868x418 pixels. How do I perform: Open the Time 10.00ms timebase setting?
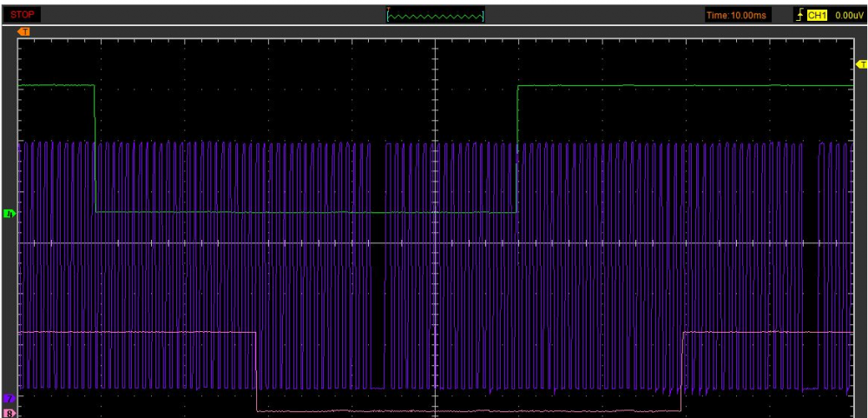737,16
